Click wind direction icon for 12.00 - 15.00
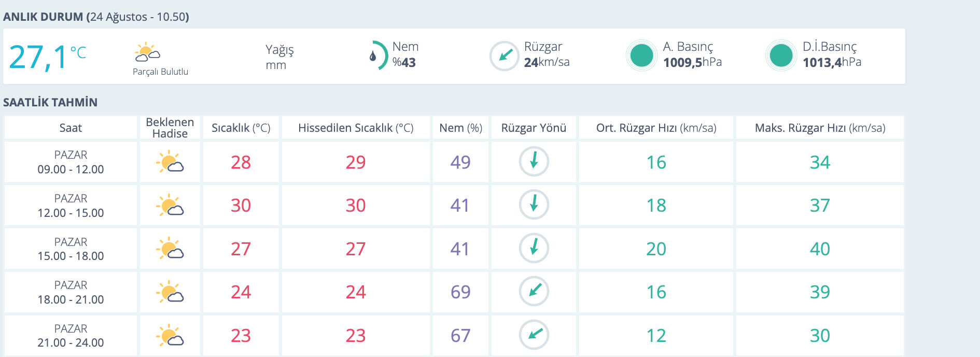The width and height of the screenshot is (980, 357). pyautogui.click(x=534, y=205)
